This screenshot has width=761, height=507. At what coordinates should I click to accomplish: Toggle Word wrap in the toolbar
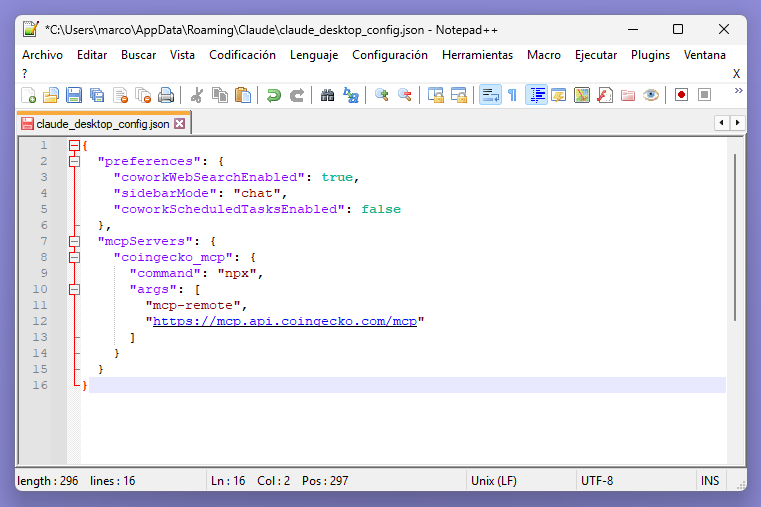489,95
